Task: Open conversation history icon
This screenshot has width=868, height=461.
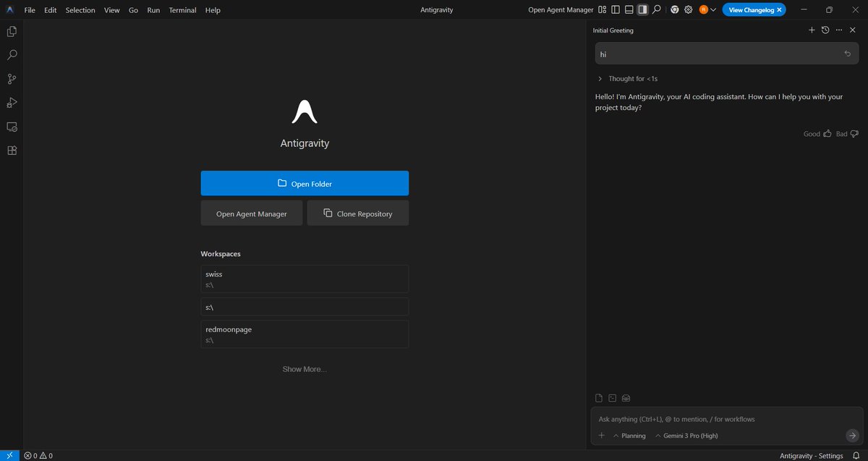Action: click(825, 30)
